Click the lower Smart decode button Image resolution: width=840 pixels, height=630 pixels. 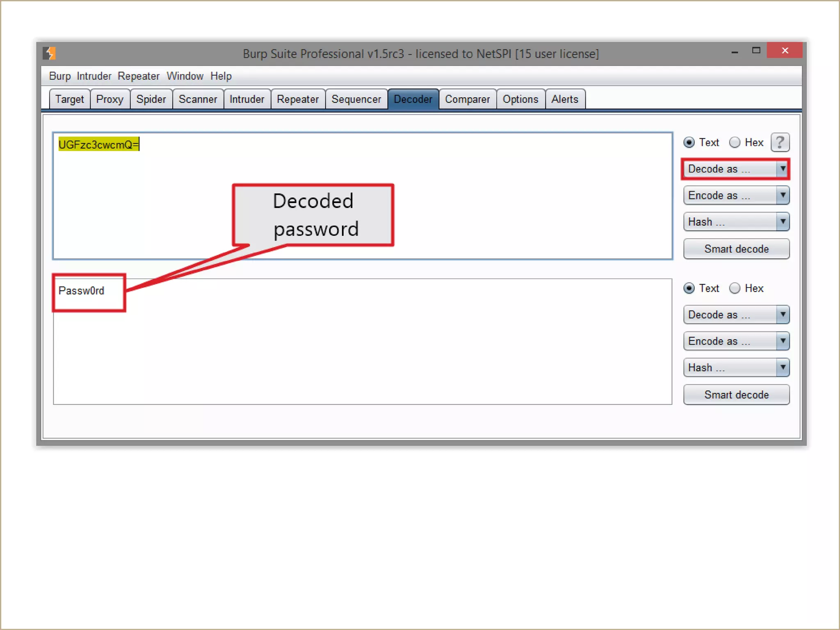tap(736, 395)
